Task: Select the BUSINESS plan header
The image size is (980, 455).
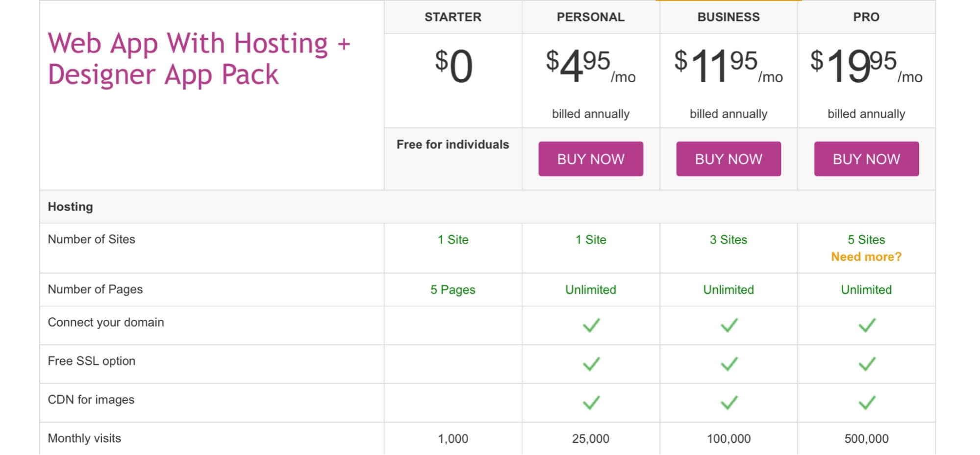Action: tap(729, 17)
